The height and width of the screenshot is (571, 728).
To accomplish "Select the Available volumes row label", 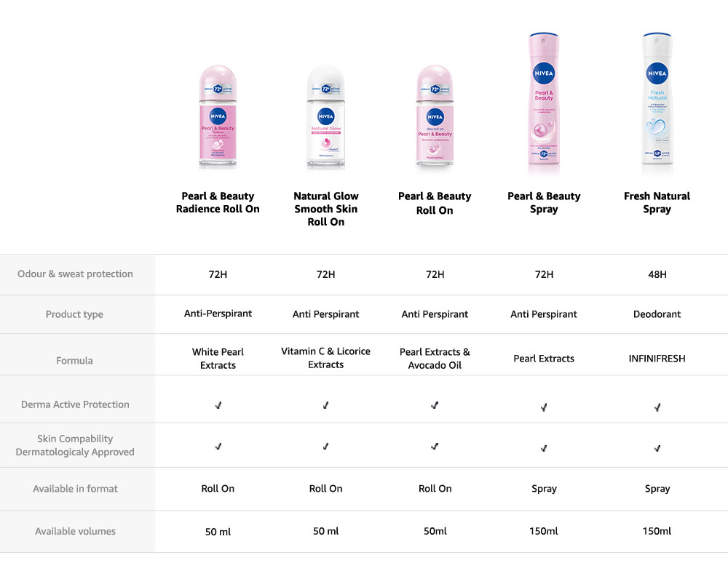I will click(76, 532).
